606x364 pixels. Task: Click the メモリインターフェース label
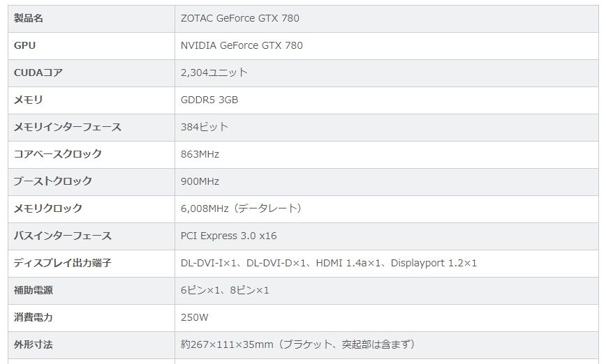(68, 127)
